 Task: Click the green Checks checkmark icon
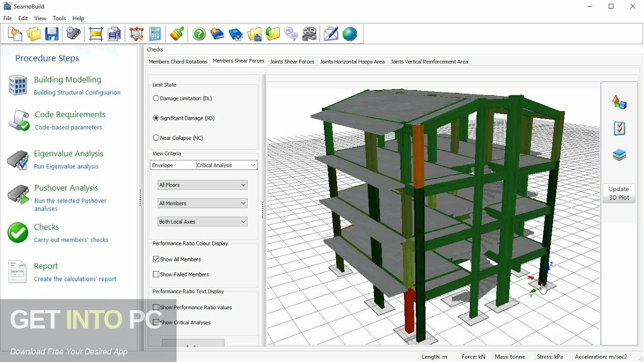pos(18,233)
